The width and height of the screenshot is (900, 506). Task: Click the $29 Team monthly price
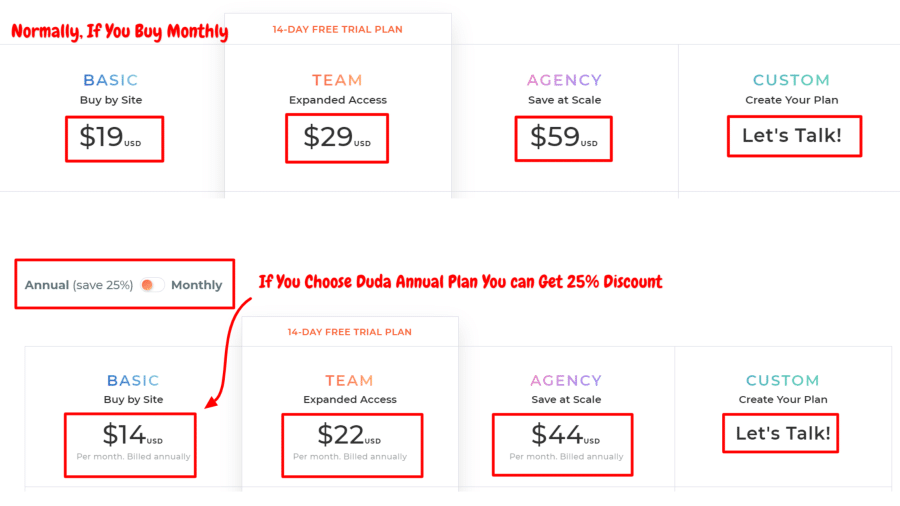pyautogui.click(x=337, y=138)
